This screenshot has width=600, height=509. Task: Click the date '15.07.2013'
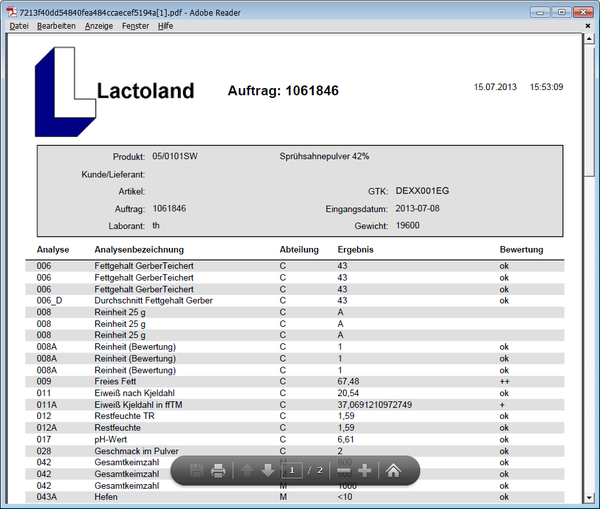coord(495,87)
